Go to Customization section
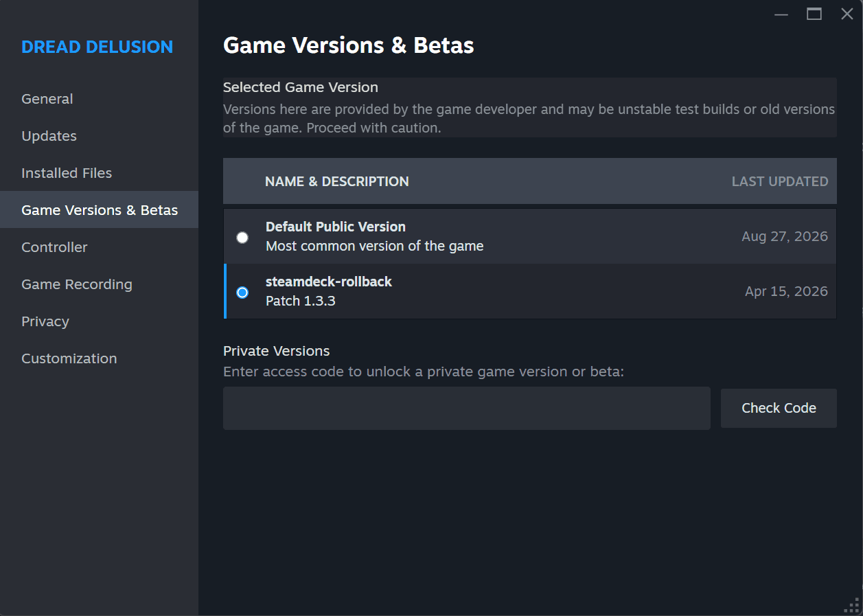This screenshot has width=863, height=616. pyautogui.click(x=99, y=358)
